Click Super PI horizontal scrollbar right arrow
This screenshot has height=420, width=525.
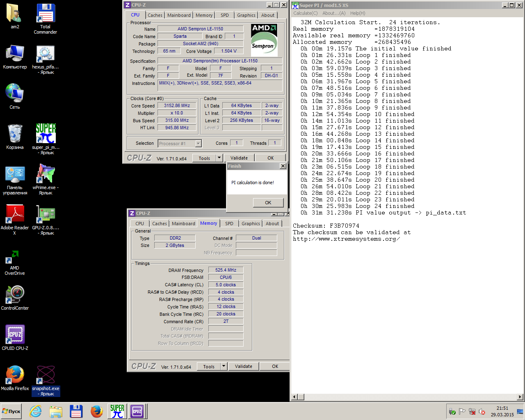(520, 397)
